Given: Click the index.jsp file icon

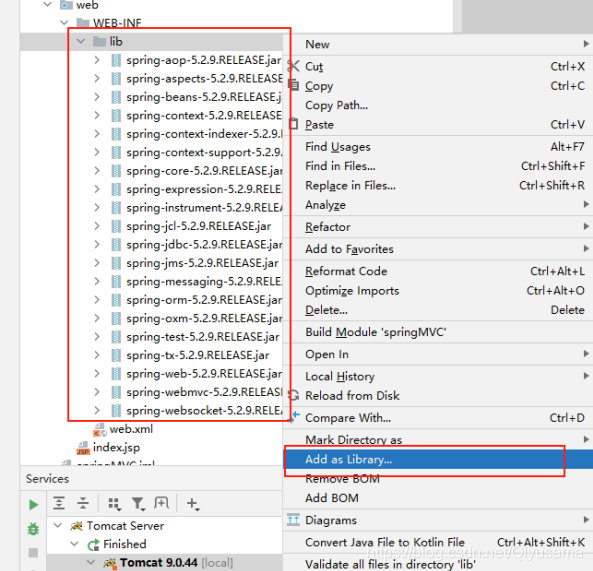Looking at the screenshot, I should click(x=83, y=448).
